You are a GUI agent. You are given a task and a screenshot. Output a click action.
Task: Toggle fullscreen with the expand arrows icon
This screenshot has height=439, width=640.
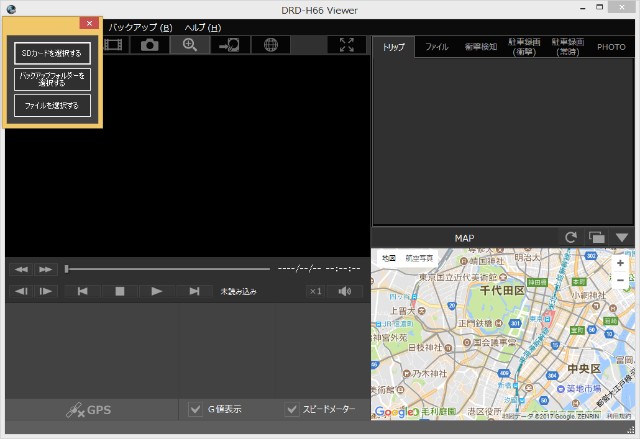pos(347,44)
